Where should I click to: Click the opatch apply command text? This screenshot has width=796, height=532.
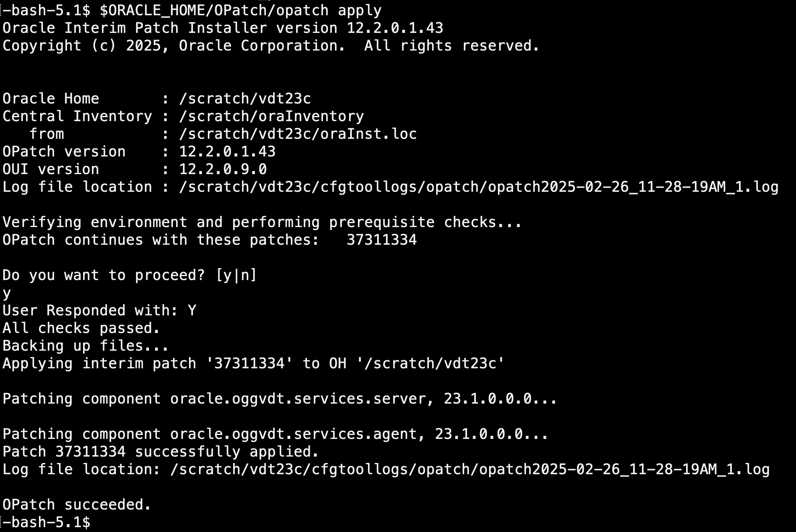point(240,10)
